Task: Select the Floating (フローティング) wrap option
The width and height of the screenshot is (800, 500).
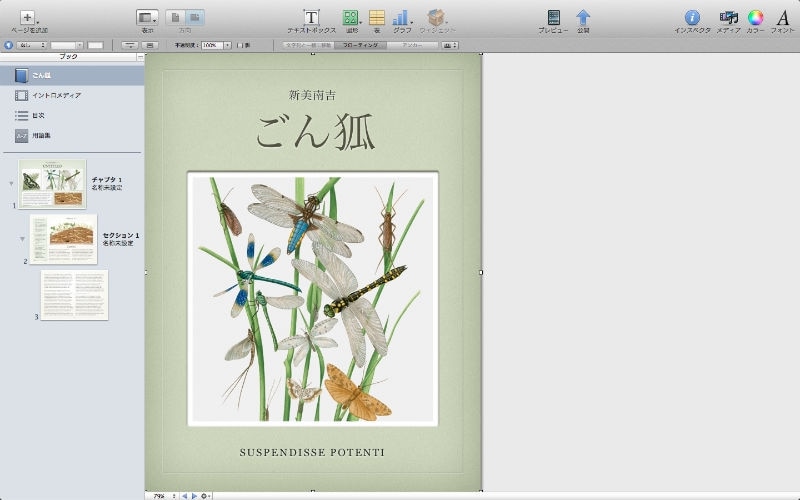Action: click(360, 45)
